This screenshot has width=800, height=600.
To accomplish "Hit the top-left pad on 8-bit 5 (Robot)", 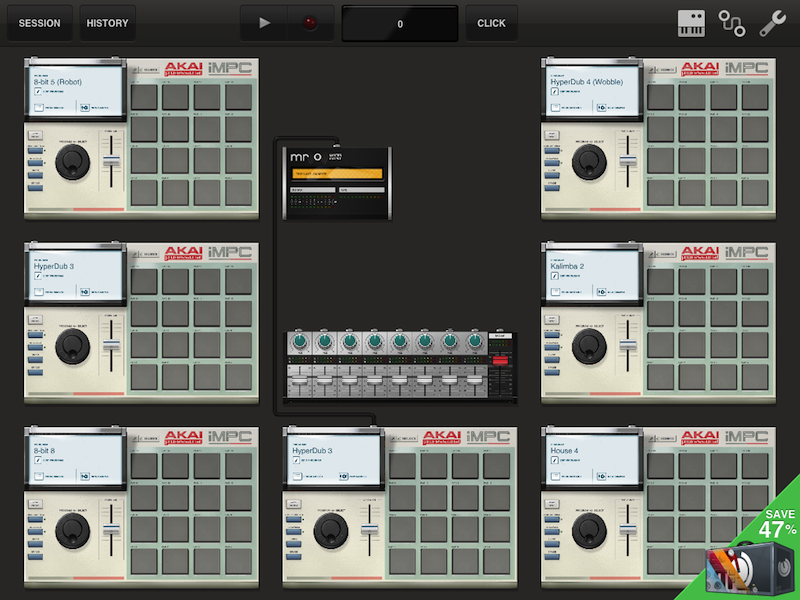I will click(x=144, y=97).
